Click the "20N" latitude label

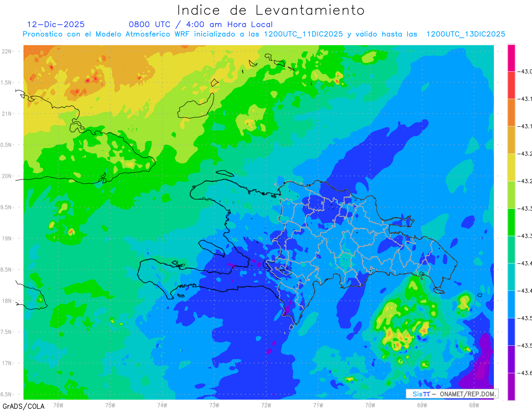[x=7, y=176]
